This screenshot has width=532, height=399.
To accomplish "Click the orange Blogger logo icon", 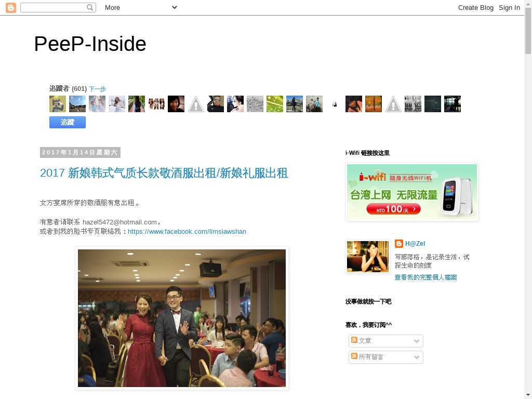I will 11,7.
